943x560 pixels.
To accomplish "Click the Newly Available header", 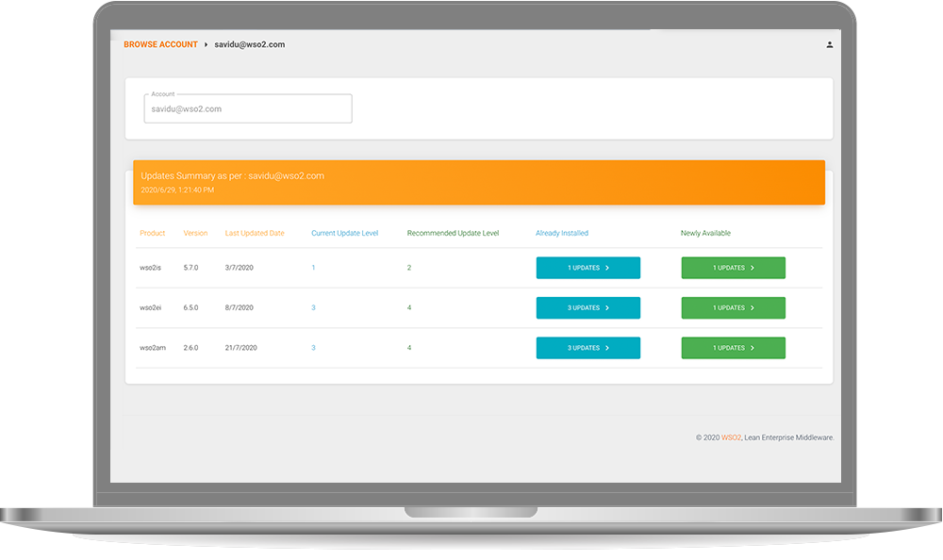I will click(x=705, y=234).
